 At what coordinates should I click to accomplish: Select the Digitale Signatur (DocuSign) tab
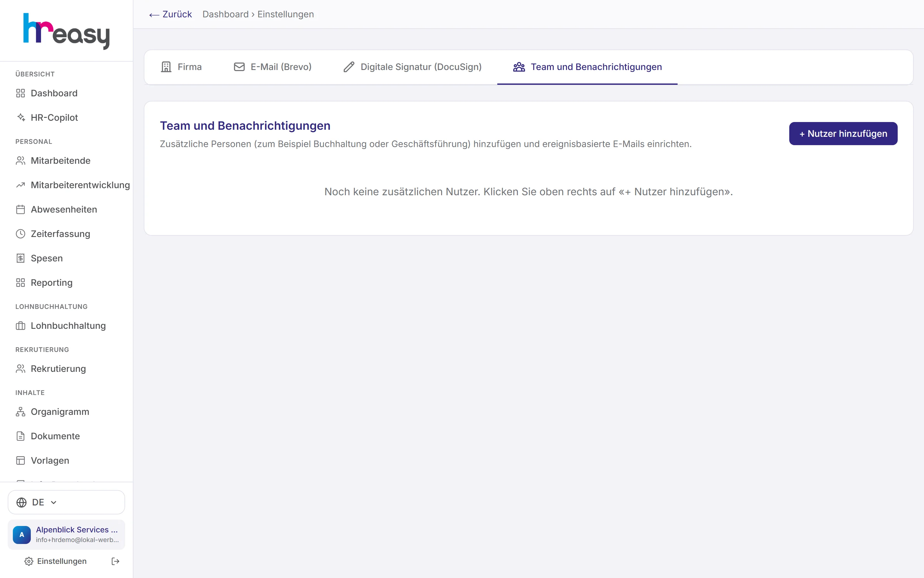point(412,67)
